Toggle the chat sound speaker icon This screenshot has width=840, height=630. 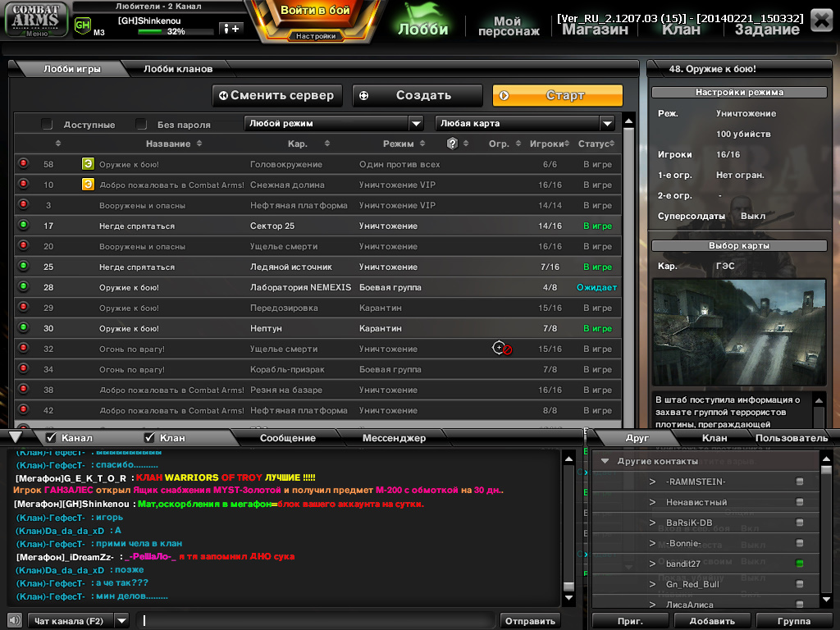click(x=15, y=620)
